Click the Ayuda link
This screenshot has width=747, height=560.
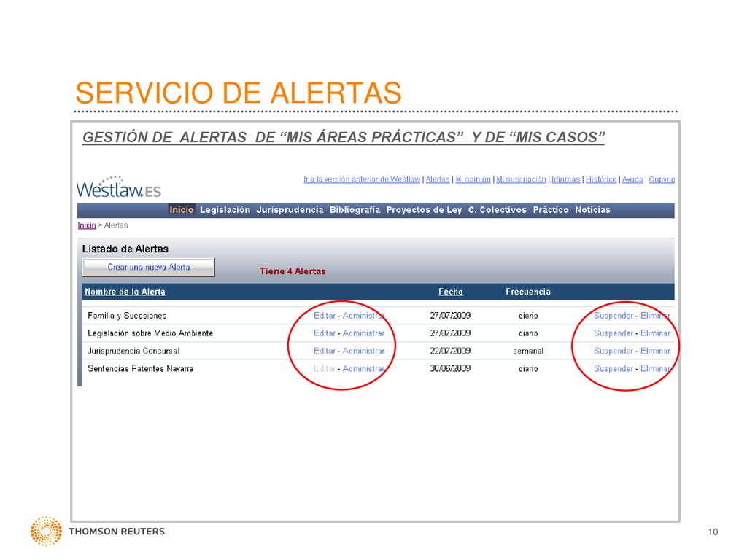pyautogui.click(x=632, y=179)
